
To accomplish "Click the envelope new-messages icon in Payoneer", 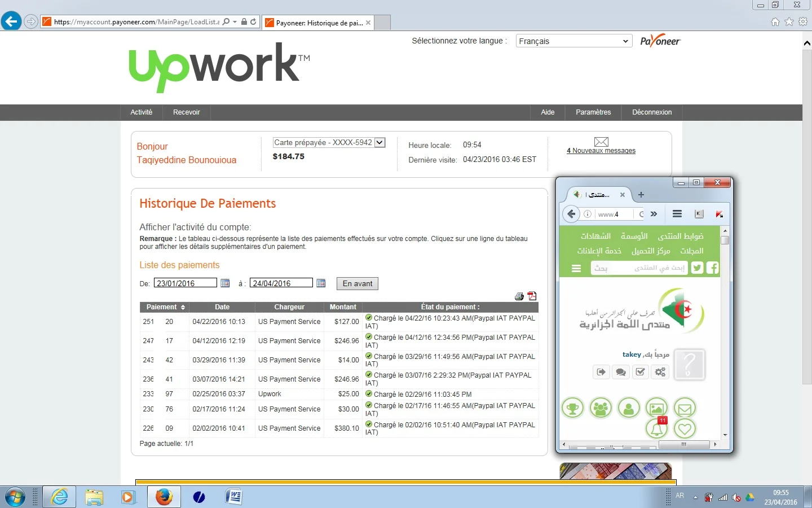I will coord(601,142).
